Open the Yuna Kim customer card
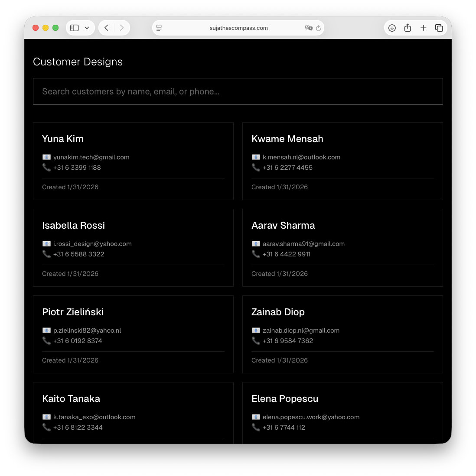The height and width of the screenshot is (476, 476). tap(133, 161)
